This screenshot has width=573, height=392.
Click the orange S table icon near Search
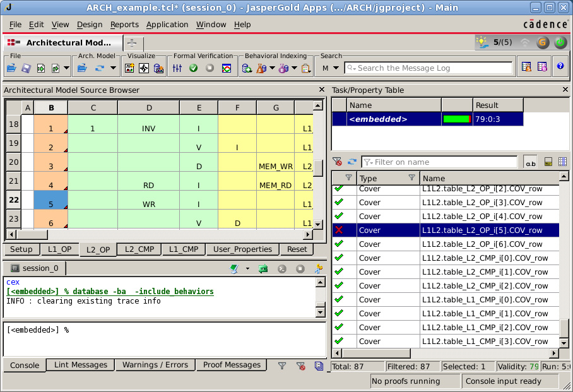526,67
